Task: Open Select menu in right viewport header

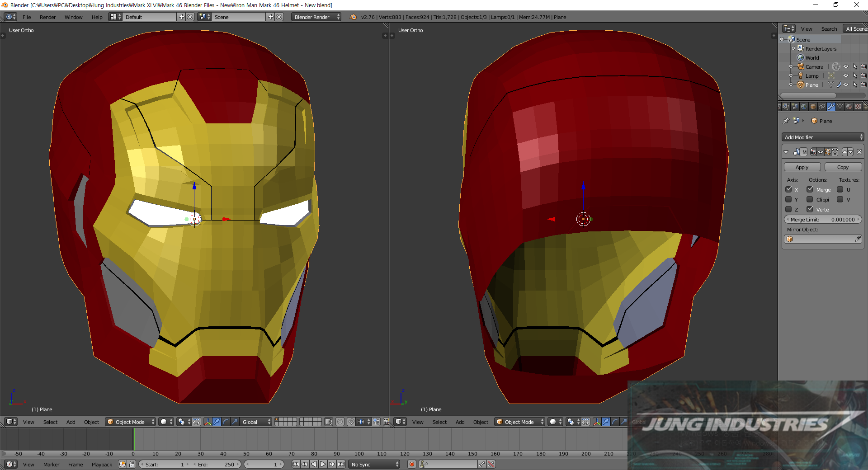Action: tap(439, 422)
